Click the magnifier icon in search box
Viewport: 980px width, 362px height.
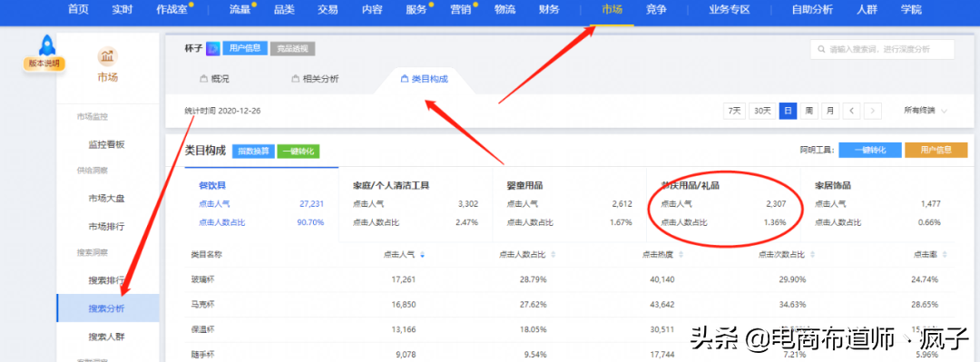click(820, 49)
